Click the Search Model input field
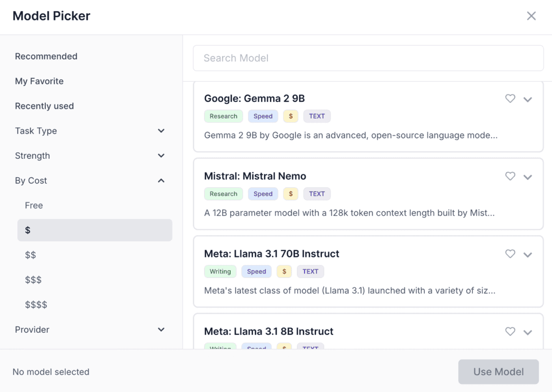The image size is (552, 392). [x=368, y=58]
